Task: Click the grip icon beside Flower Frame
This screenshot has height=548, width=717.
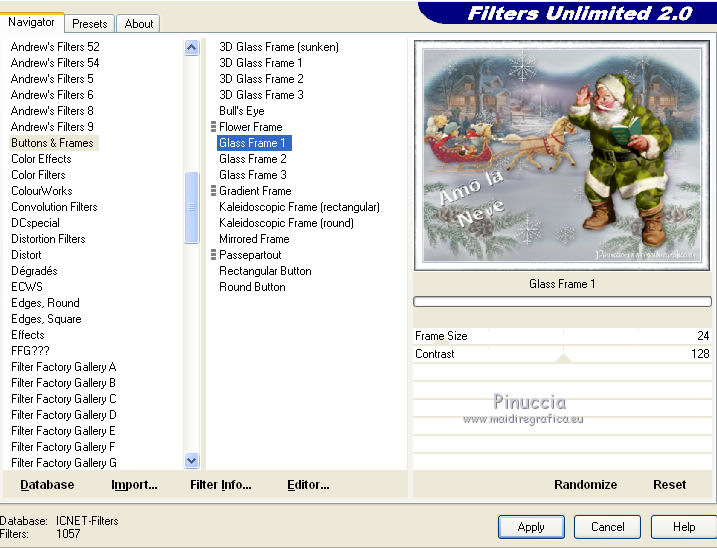Action: pos(213,127)
